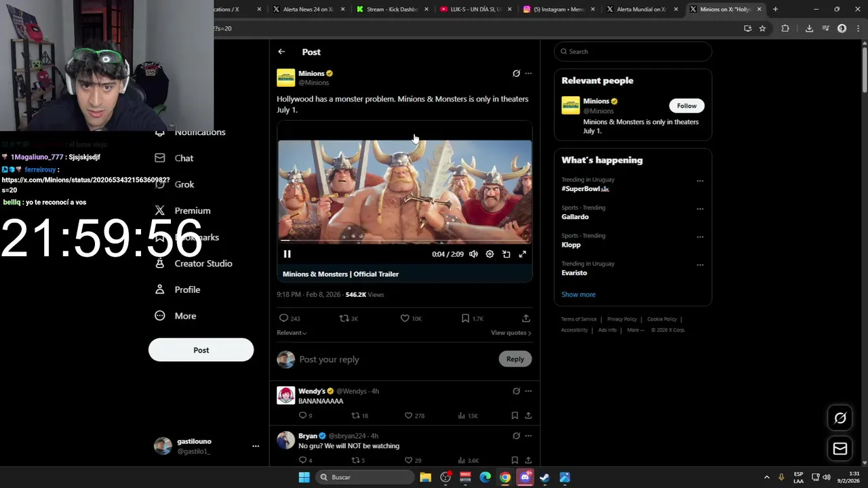
Task: Seek on the video progress bar
Action: click(x=405, y=240)
